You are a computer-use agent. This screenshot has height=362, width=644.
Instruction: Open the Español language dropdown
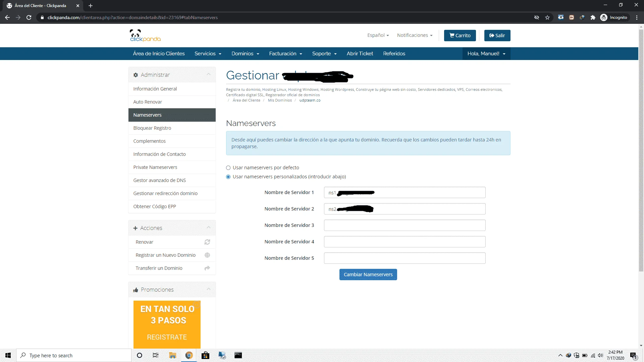coord(378,35)
